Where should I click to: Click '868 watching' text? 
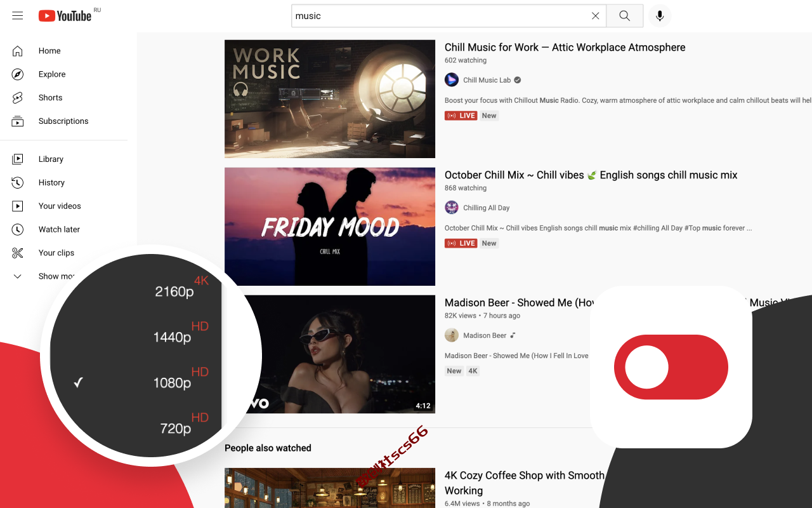(x=466, y=188)
